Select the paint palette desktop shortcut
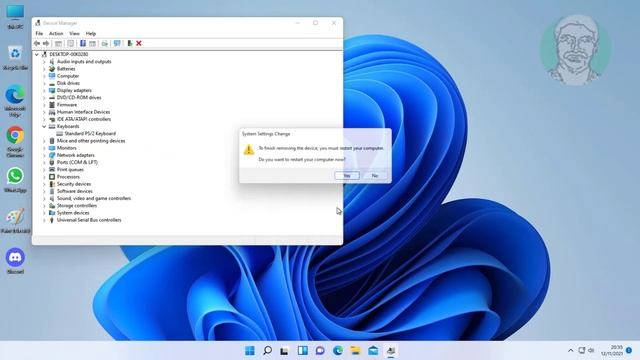The width and height of the screenshot is (640, 360). coord(15,221)
